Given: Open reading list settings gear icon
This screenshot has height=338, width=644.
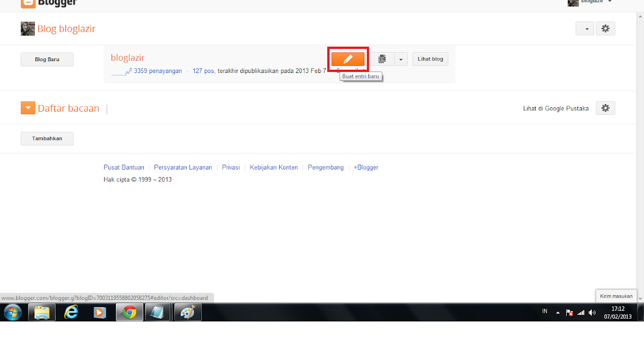Looking at the screenshot, I should click(x=606, y=108).
